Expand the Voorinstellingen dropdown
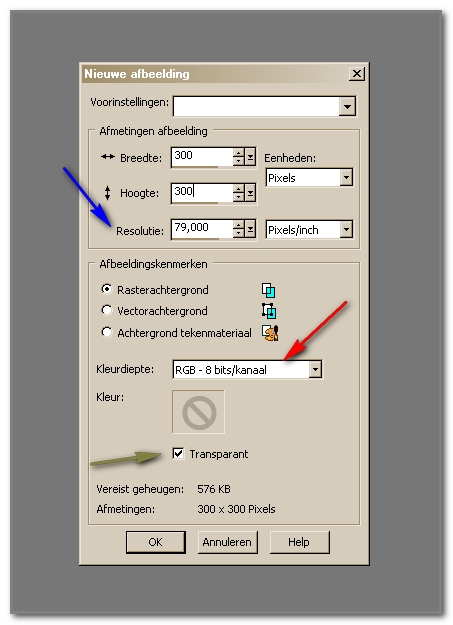453x625 pixels. pyautogui.click(x=347, y=106)
